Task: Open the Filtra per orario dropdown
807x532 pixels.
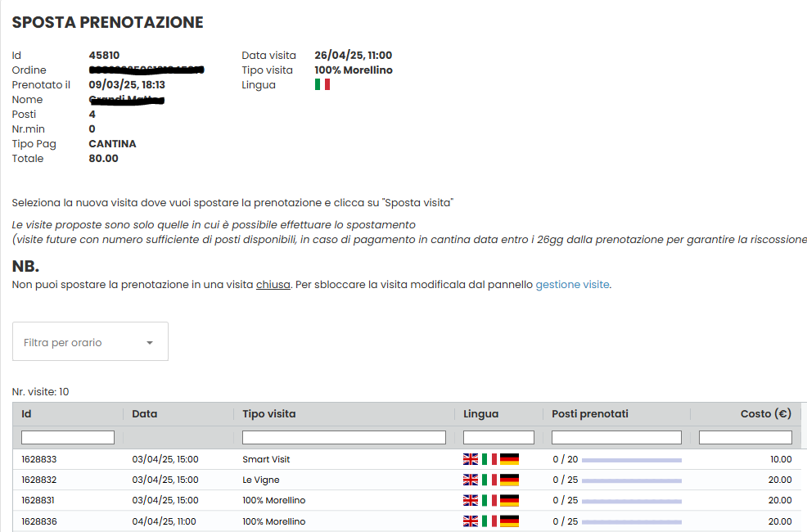Action: [x=90, y=341]
